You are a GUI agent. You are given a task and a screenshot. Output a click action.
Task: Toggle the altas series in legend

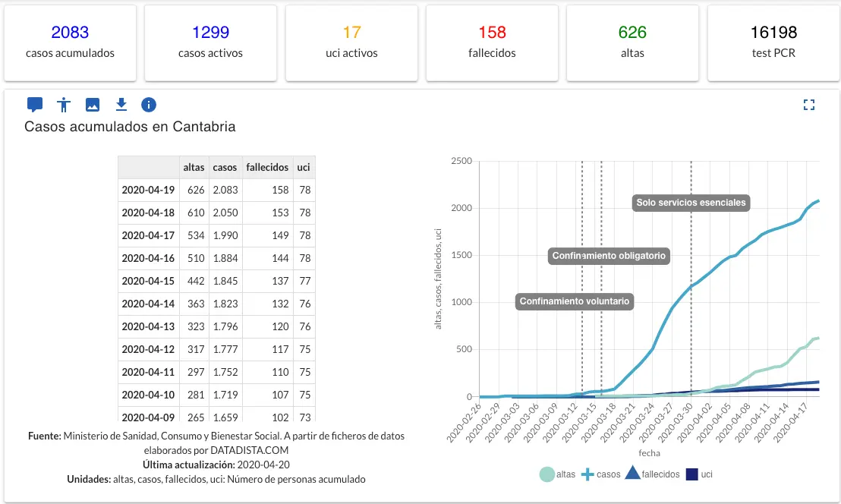click(557, 474)
